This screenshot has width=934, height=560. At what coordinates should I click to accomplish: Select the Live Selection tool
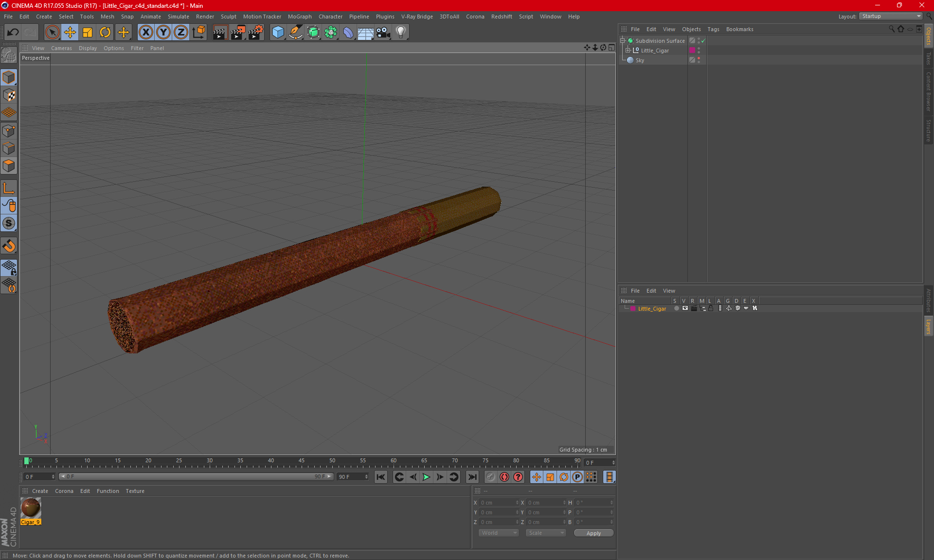pos(52,32)
